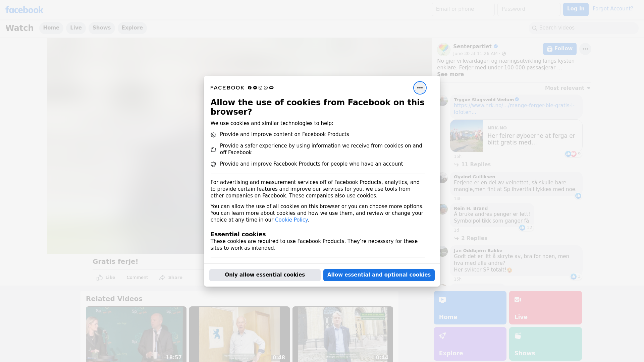Viewport: 644px width, 362px height.
Task: Open the Cookie Policy link
Action: point(291,220)
